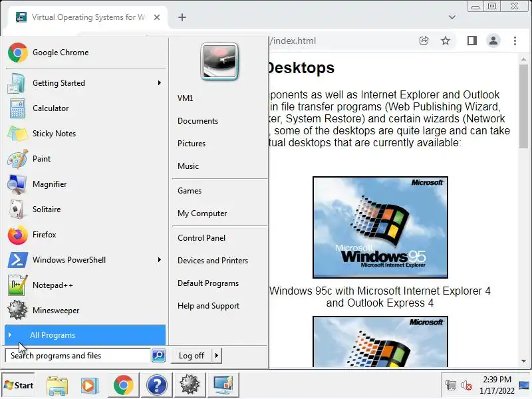The height and width of the screenshot is (399, 532).
Task: Start Minesweeper from the Start menu list
Action: coord(85,311)
